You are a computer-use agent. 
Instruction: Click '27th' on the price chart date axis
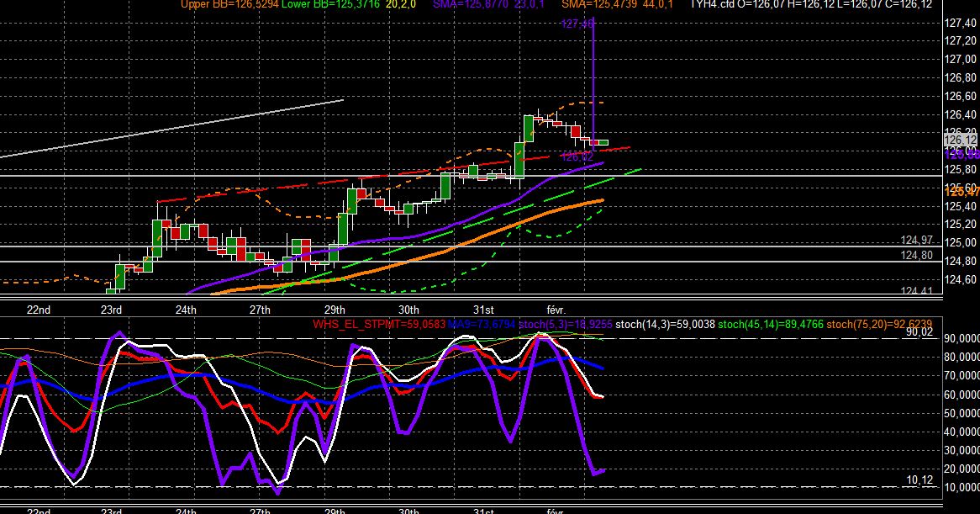tap(260, 310)
